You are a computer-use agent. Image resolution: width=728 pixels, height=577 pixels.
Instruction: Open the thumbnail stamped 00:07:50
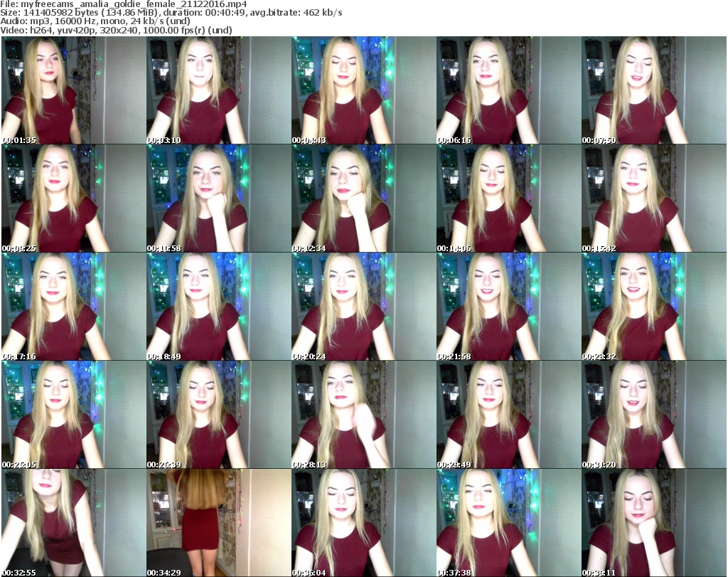[654, 90]
